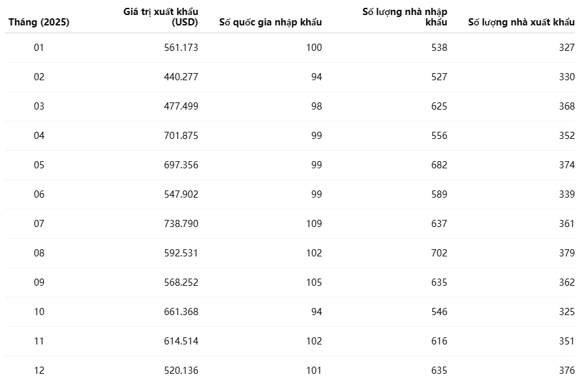Select importer count 616 in month 11
The image size is (588, 381).
pyautogui.click(x=439, y=341)
